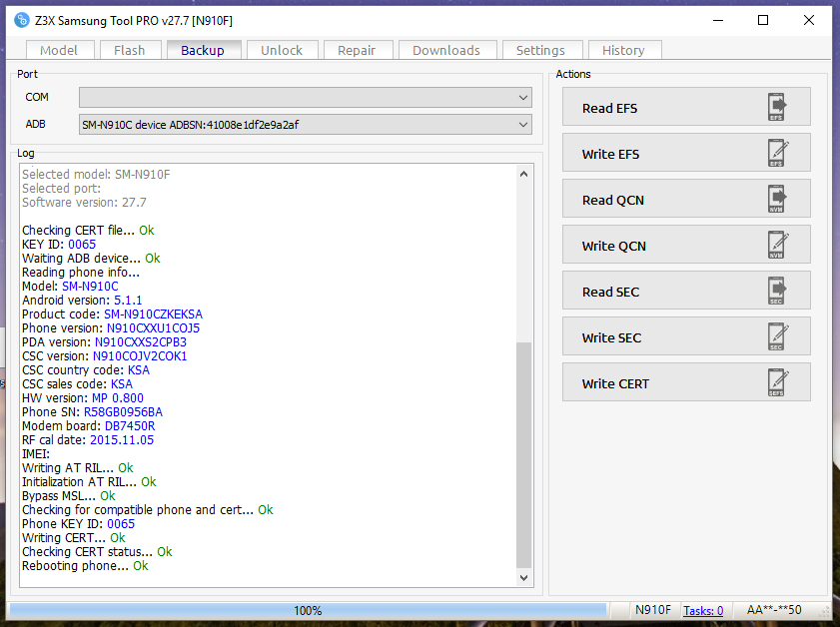
Task: Click the CSC country code: KSA line
Action: point(86,370)
